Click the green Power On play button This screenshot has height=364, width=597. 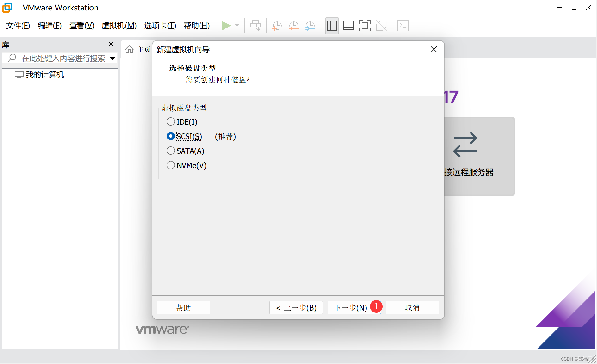pos(226,26)
